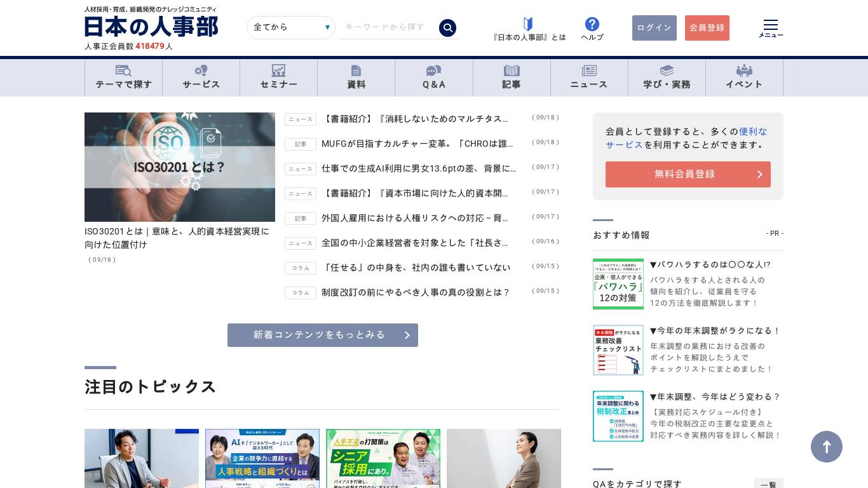Image resolution: width=868 pixels, height=488 pixels.
Task: Click the 学び・実務 graduation cap icon
Action: 667,71
